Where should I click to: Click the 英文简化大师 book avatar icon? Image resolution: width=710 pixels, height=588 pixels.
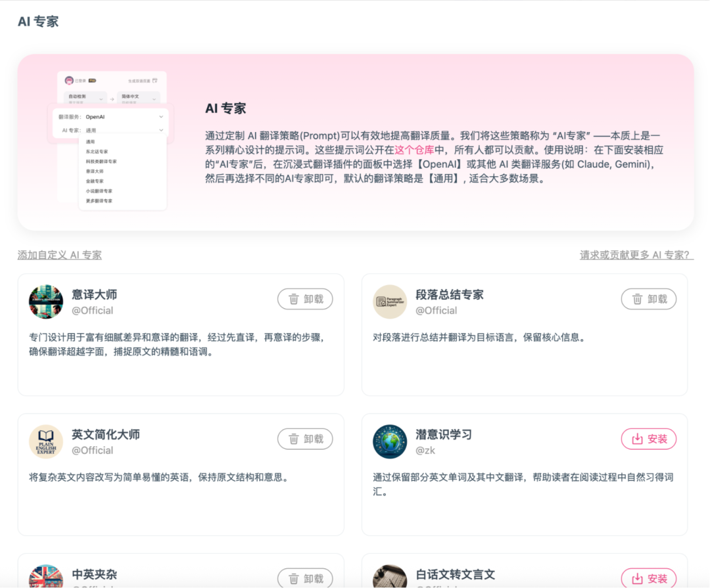pyautogui.click(x=46, y=441)
